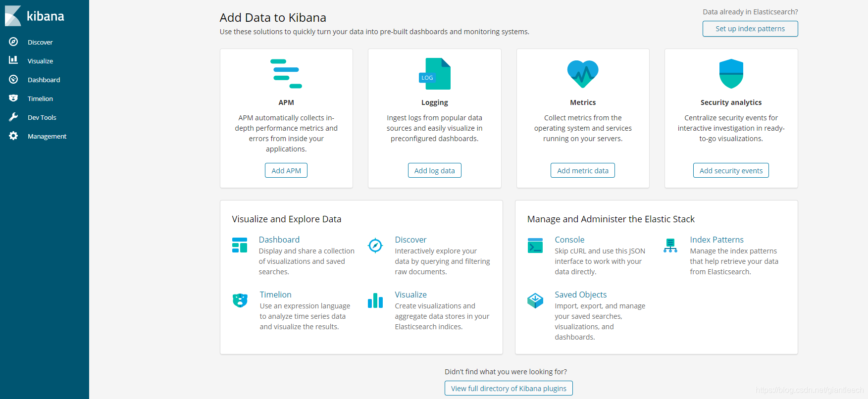
Task: Open the Discover compass icon in sidebar
Action: 13,42
